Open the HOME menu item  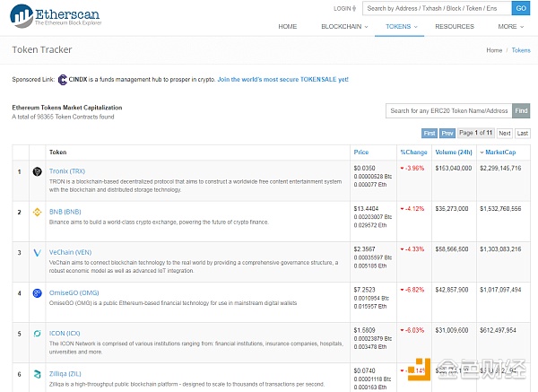click(x=288, y=26)
